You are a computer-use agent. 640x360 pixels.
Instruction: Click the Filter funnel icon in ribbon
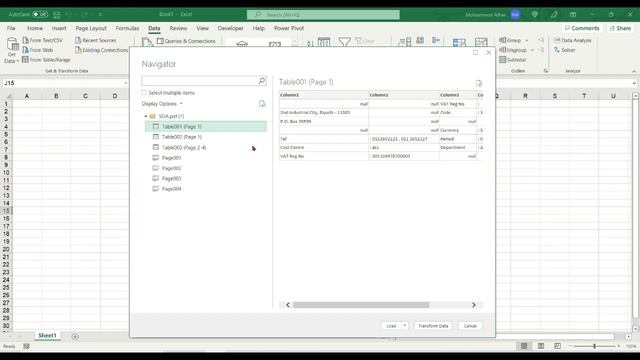tap(344, 42)
